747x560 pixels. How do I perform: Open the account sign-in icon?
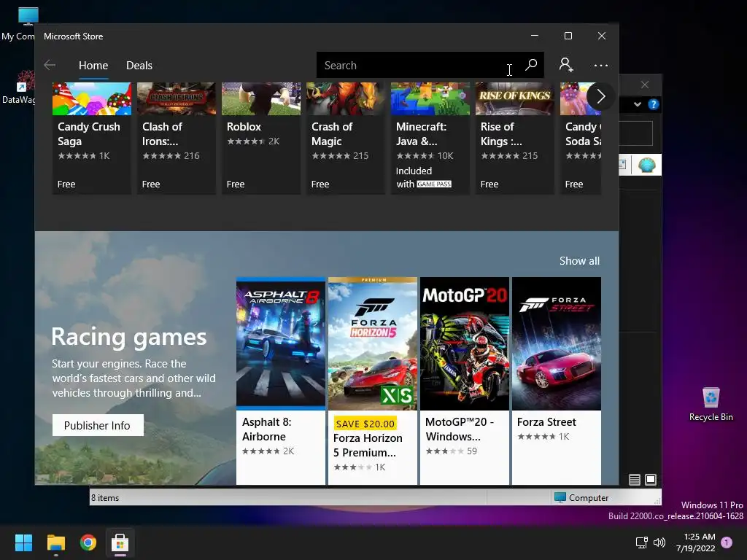(566, 65)
